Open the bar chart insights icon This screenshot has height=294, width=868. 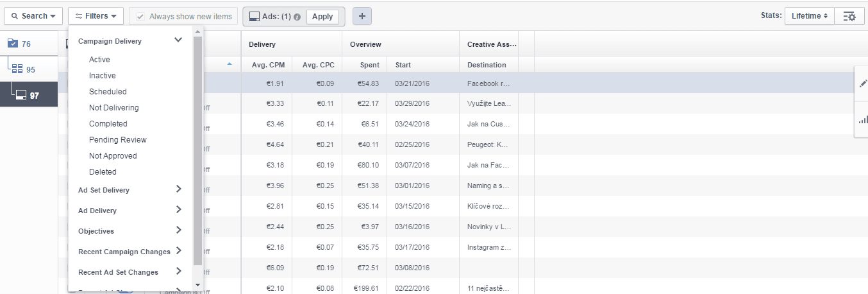tap(863, 119)
